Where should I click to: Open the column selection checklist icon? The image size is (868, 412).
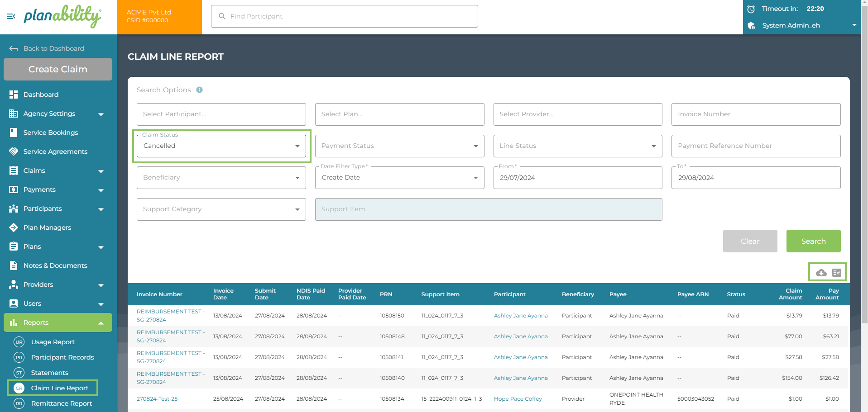point(837,273)
